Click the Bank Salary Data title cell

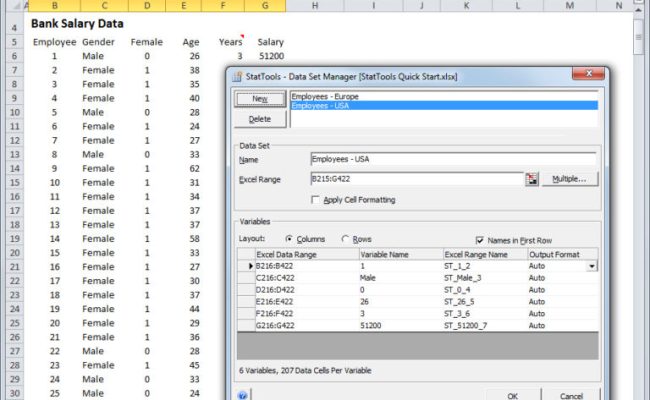pyautogui.click(x=77, y=24)
